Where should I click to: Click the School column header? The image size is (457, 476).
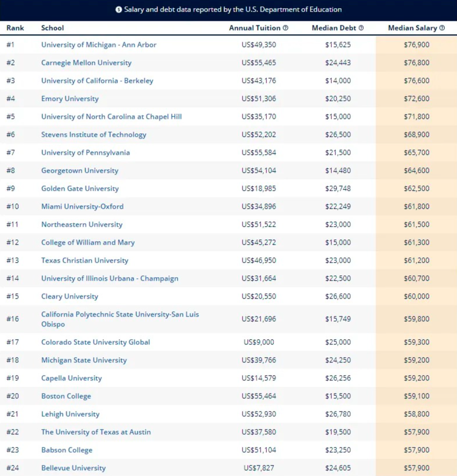coord(53,28)
